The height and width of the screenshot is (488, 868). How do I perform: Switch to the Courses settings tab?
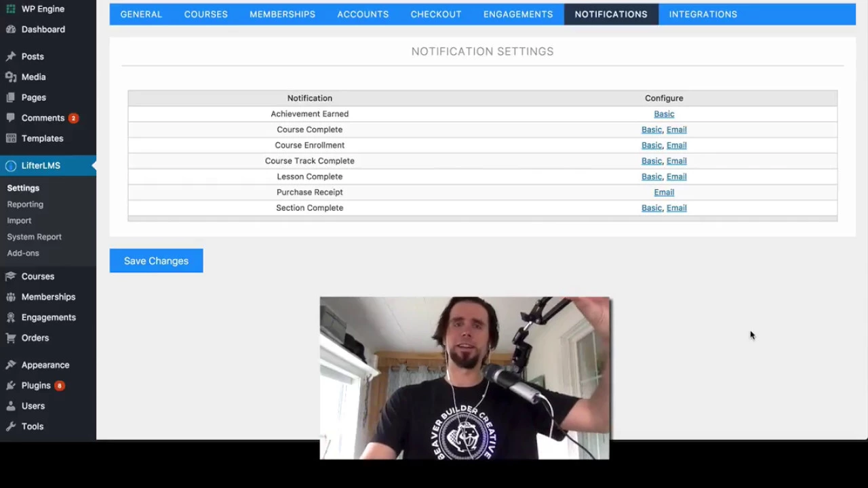[206, 14]
